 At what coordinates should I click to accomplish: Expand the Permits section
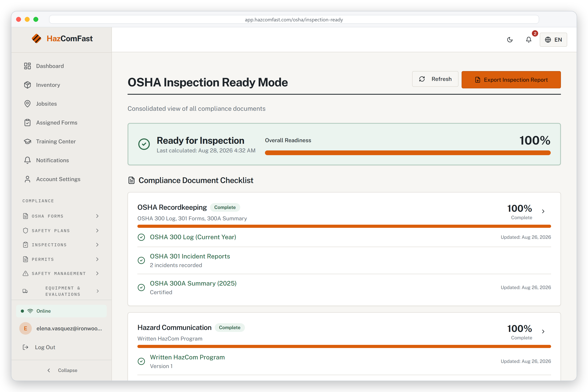[61, 259]
